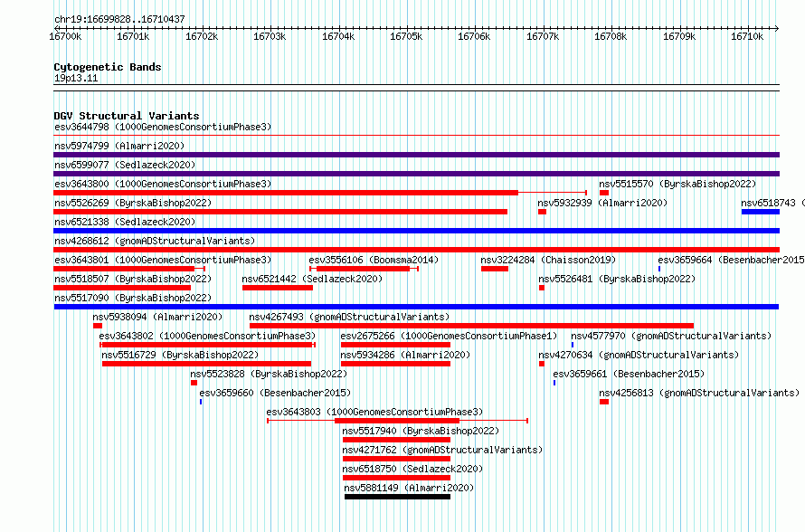Click the nsv5526269 ByrskaBishop2022 red bar

(x=280, y=212)
